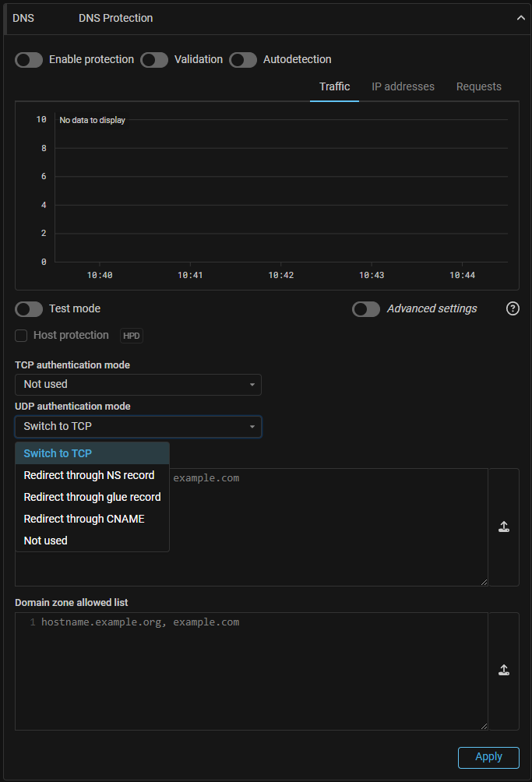Click upload icon for Domain zone allowed list
The width and height of the screenshot is (532, 782).
tap(504, 671)
